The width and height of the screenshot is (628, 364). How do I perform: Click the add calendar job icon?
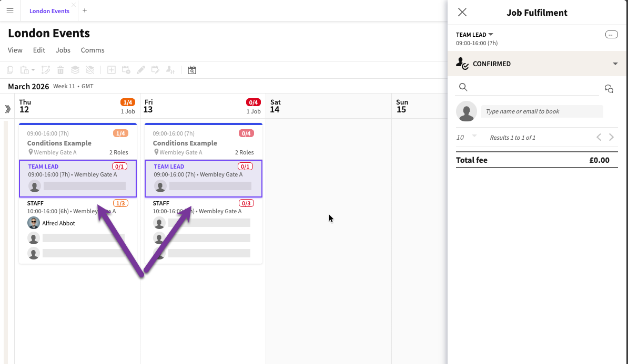point(126,70)
